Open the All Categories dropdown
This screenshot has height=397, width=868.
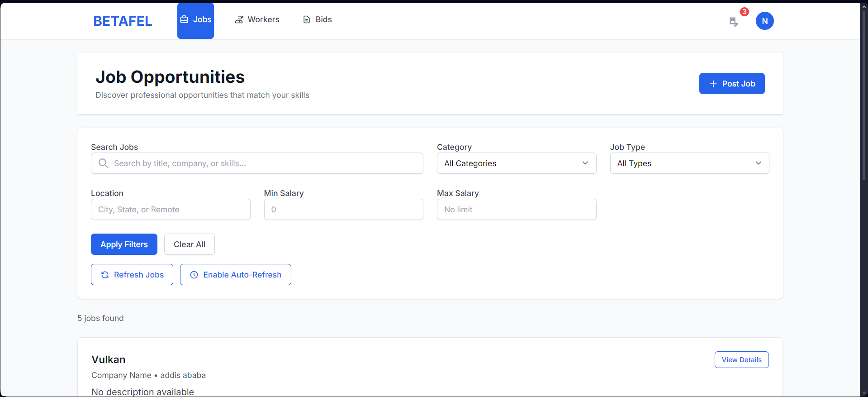tap(517, 163)
